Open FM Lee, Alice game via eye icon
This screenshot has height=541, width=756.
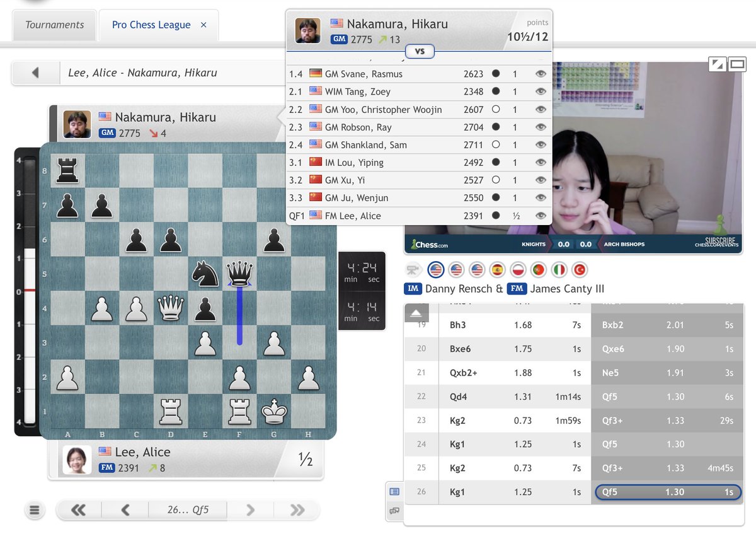pos(540,216)
